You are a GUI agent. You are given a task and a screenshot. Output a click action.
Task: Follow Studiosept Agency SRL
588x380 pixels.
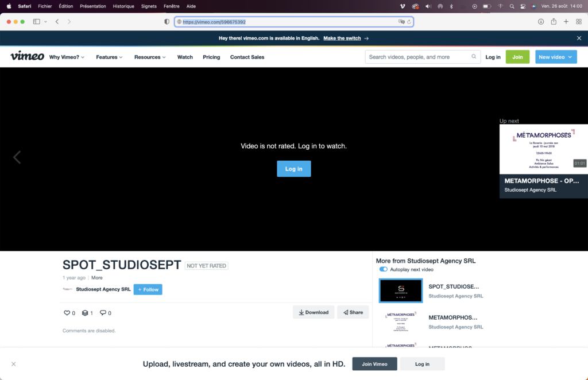pos(148,289)
